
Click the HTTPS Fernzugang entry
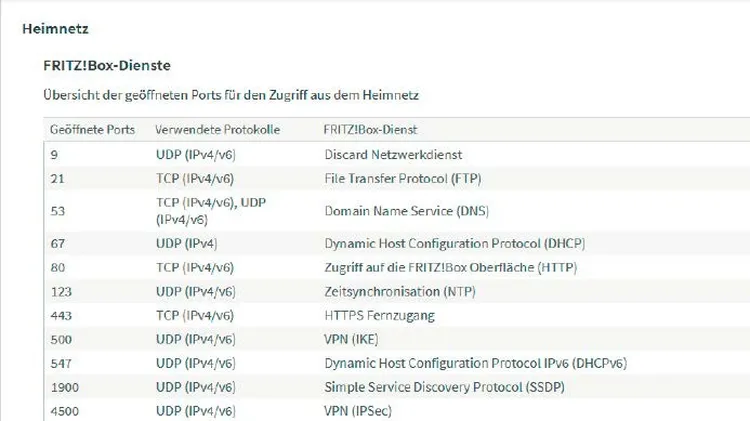(379, 315)
